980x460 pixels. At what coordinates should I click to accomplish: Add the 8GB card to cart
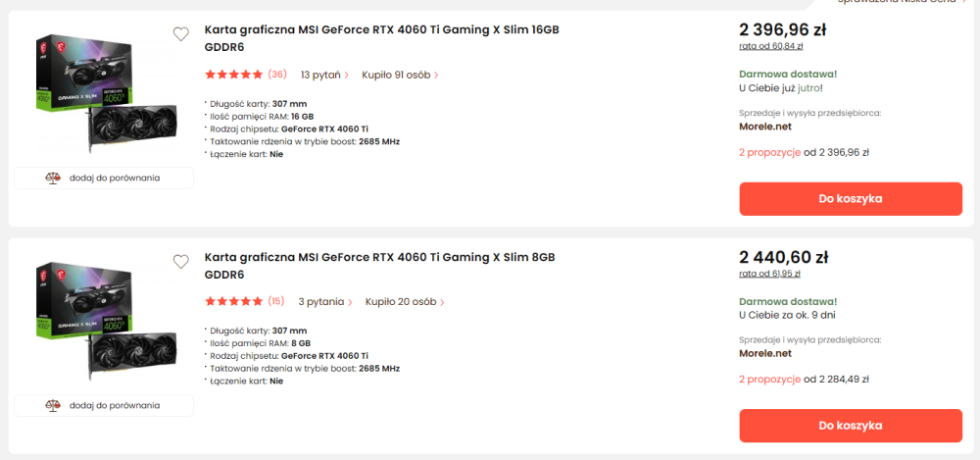(x=850, y=426)
